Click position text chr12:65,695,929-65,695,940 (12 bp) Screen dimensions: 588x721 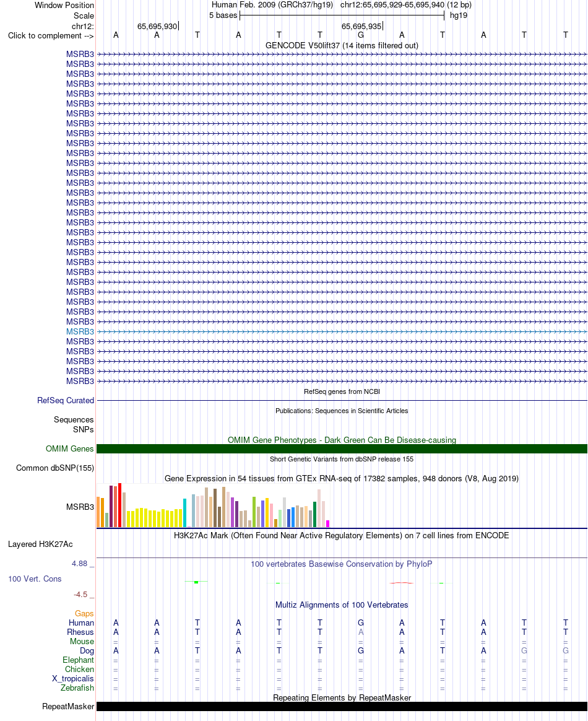(x=405, y=5)
